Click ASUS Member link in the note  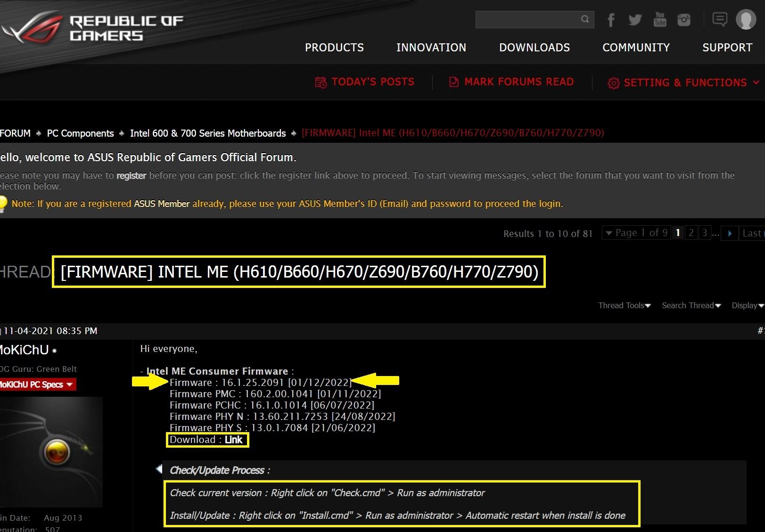pos(162,204)
